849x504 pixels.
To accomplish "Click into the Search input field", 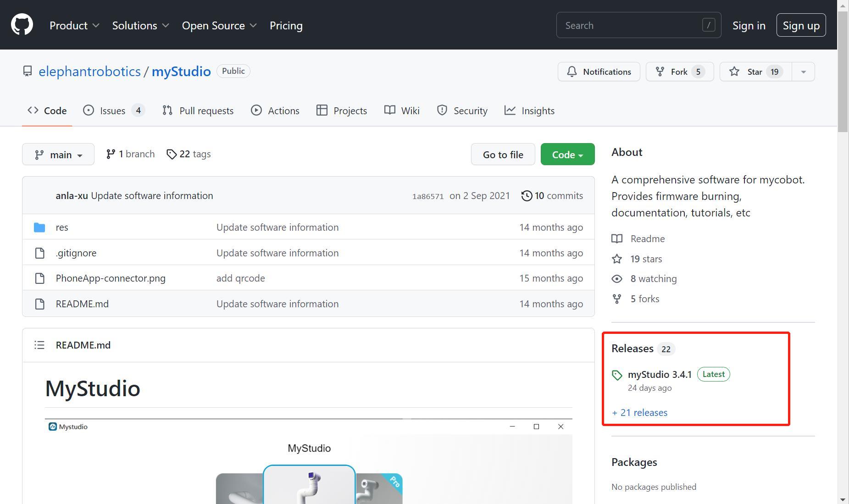I will 631,26.
